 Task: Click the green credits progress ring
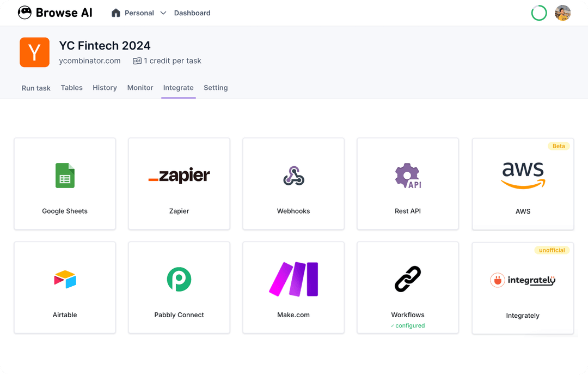(539, 13)
